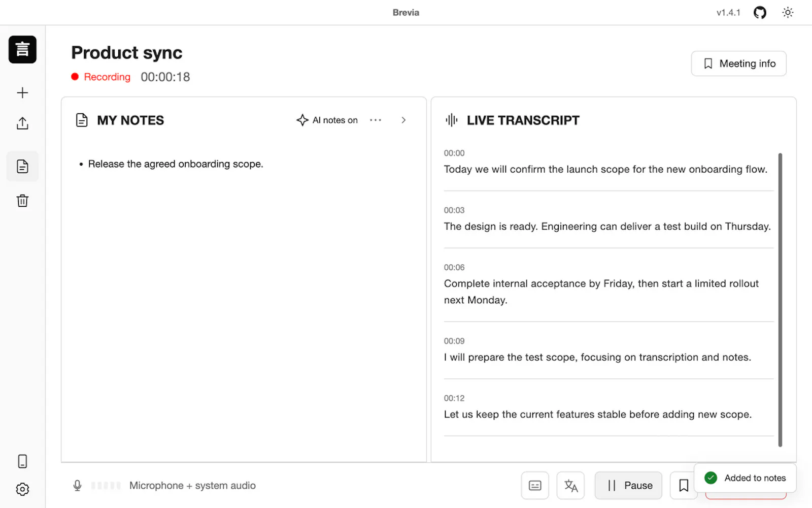812x508 pixels.
Task: Click the transcript scrollbar
Action: tap(780, 300)
